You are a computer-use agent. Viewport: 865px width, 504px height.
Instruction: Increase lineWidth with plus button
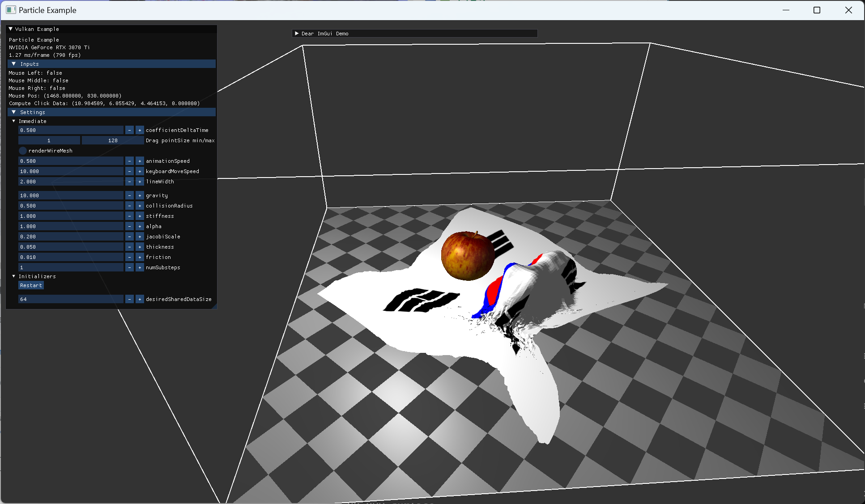[140, 182]
